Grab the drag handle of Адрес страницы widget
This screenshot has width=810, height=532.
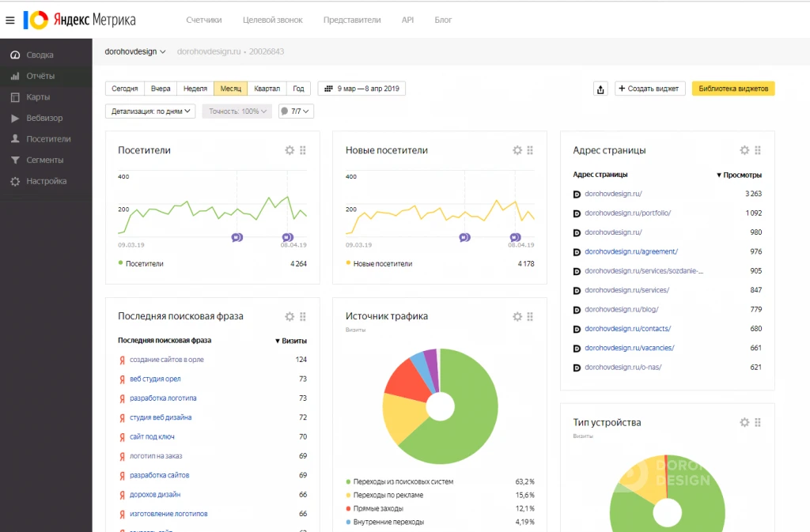click(758, 150)
